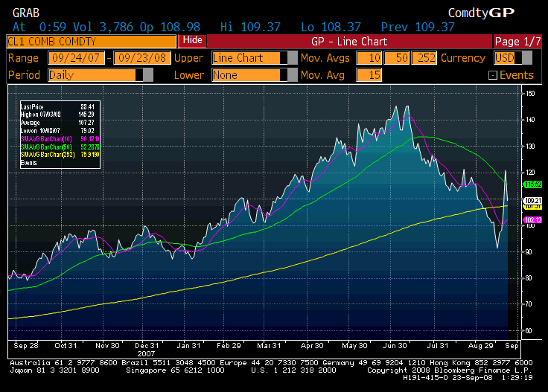Click the magenta 102.12 price marker
This screenshot has height=392, width=548.
click(532, 220)
